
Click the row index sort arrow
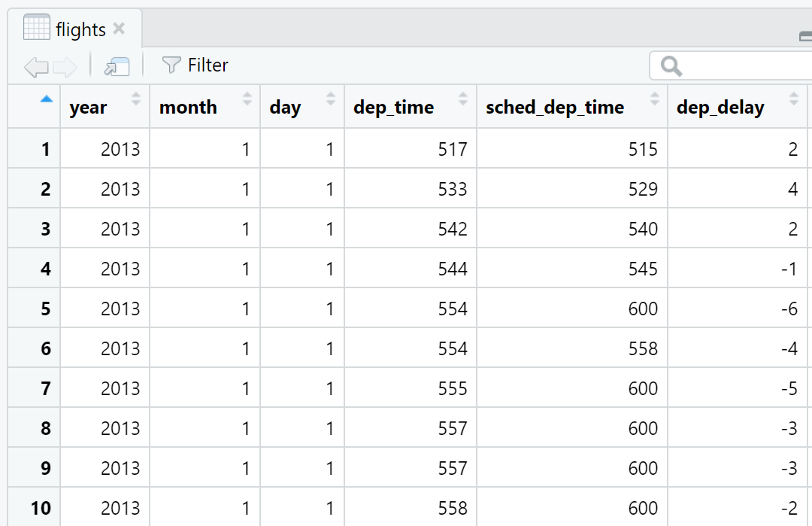47,99
